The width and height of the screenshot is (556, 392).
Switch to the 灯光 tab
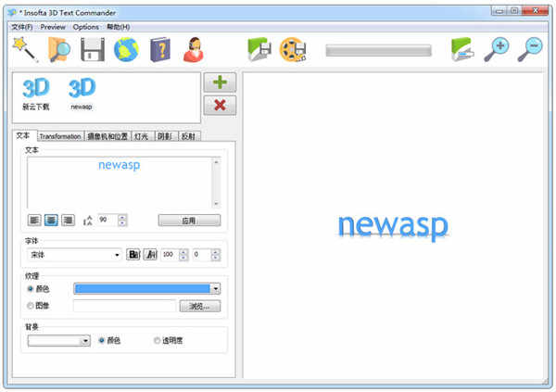pyautogui.click(x=142, y=136)
